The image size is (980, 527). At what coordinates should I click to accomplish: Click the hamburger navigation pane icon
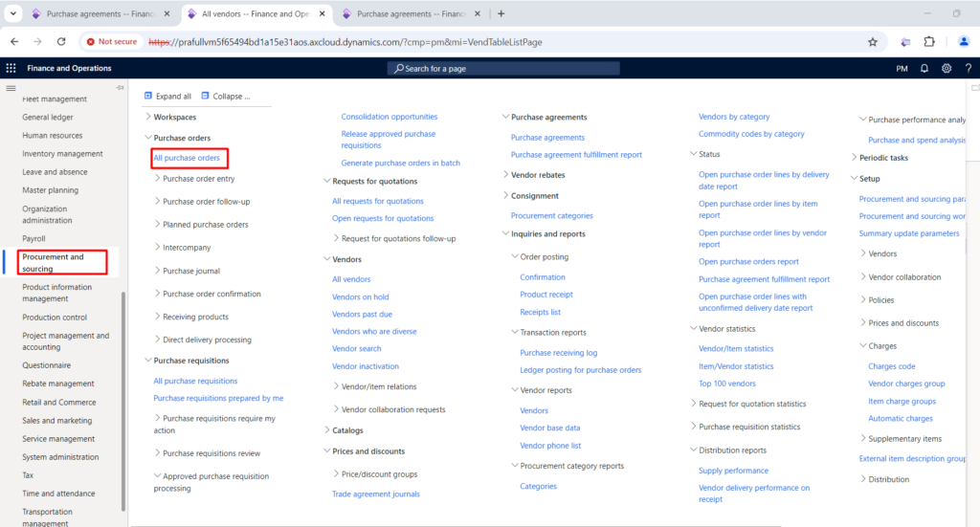[x=11, y=88]
